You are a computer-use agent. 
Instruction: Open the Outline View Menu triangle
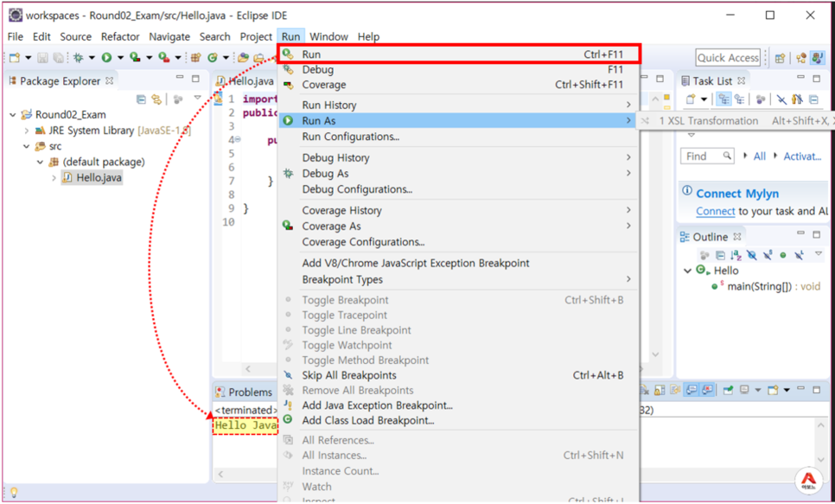click(x=819, y=254)
